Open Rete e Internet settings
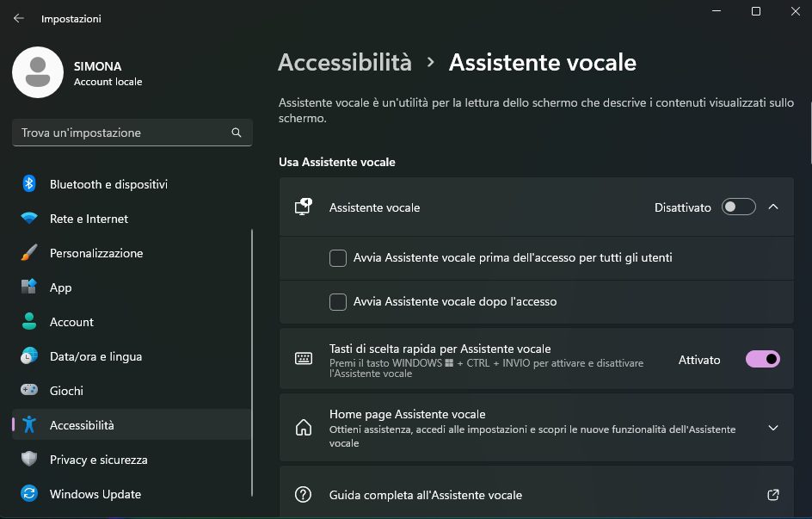Screen dimensions: 812x519 point(132,219)
